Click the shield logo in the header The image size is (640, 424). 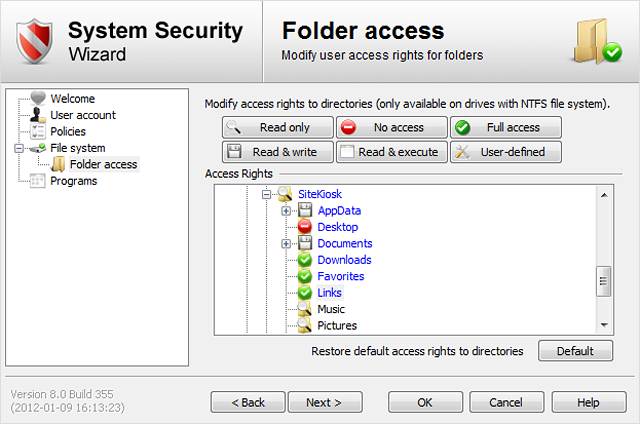pos(38,40)
